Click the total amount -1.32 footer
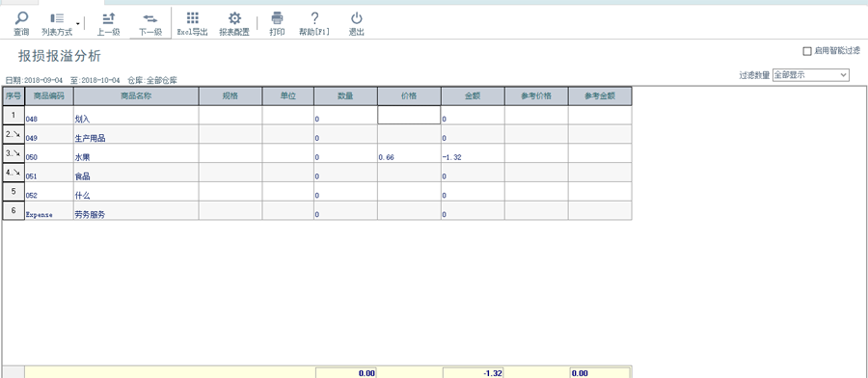The height and width of the screenshot is (378, 868). [x=474, y=373]
